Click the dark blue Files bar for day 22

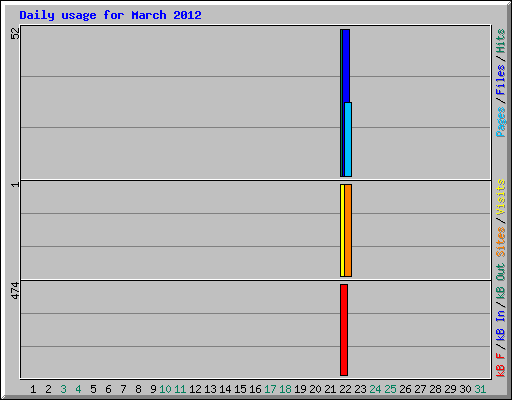pos(346,66)
